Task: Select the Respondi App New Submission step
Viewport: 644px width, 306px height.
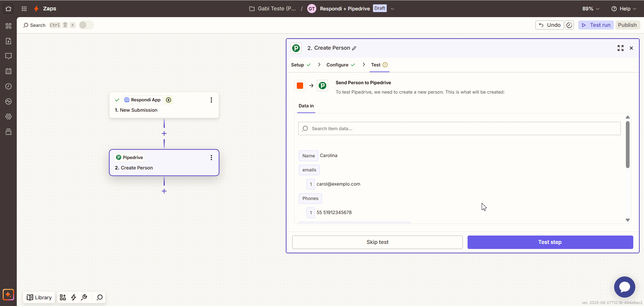Action: [164, 105]
